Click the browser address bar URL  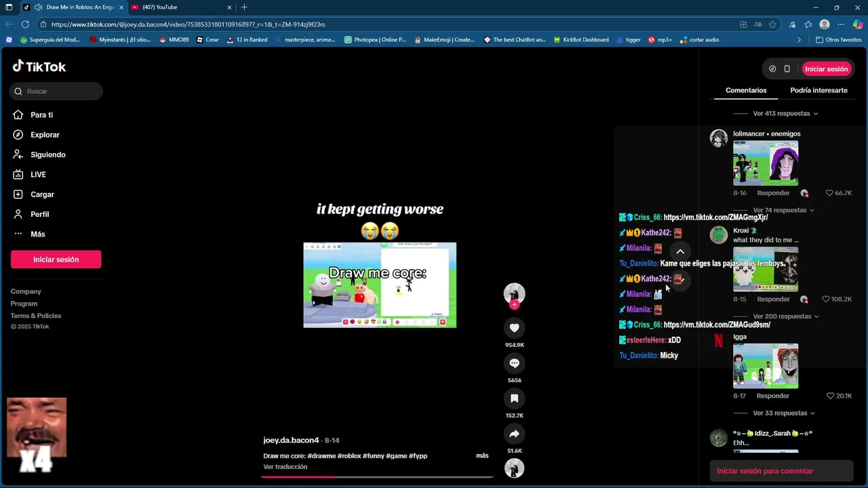click(188, 24)
